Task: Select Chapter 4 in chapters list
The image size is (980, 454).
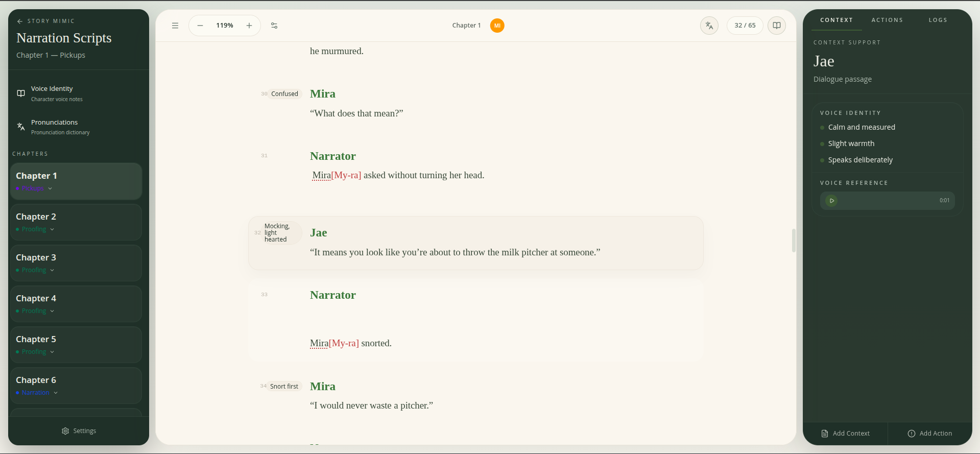Action: point(76,304)
